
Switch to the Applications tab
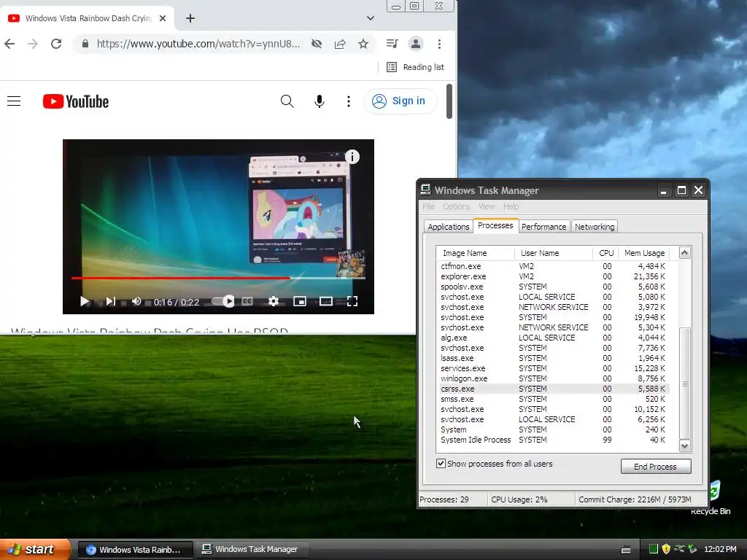[449, 227]
